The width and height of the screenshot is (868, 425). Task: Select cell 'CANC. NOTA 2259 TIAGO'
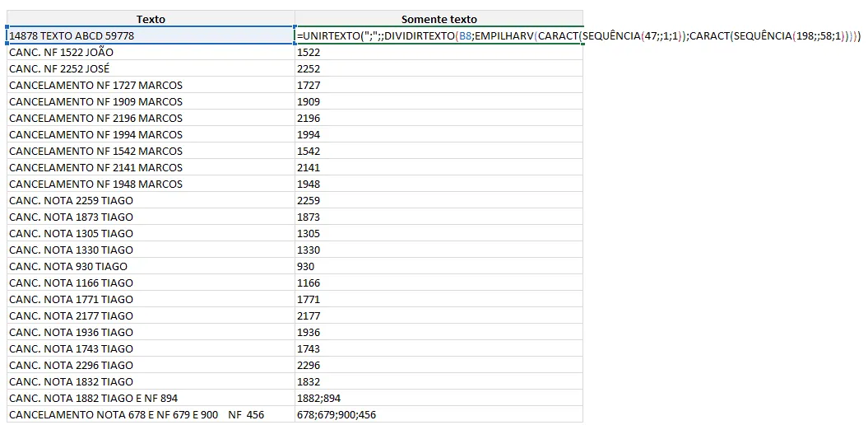click(x=151, y=201)
